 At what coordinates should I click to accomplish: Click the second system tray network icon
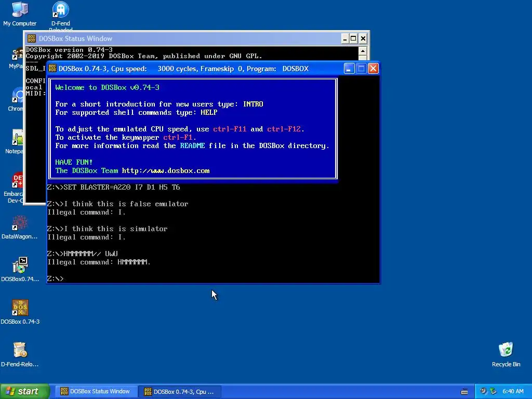click(x=493, y=391)
